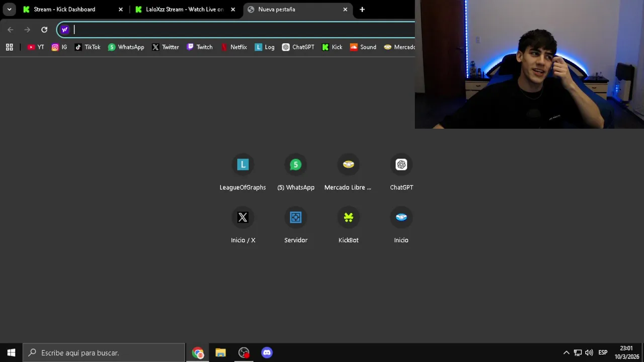Viewport: 644px width, 362px height.
Task: Click the Yahoo search engine icon in address bar
Action: pyautogui.click(x=64, y=30)
